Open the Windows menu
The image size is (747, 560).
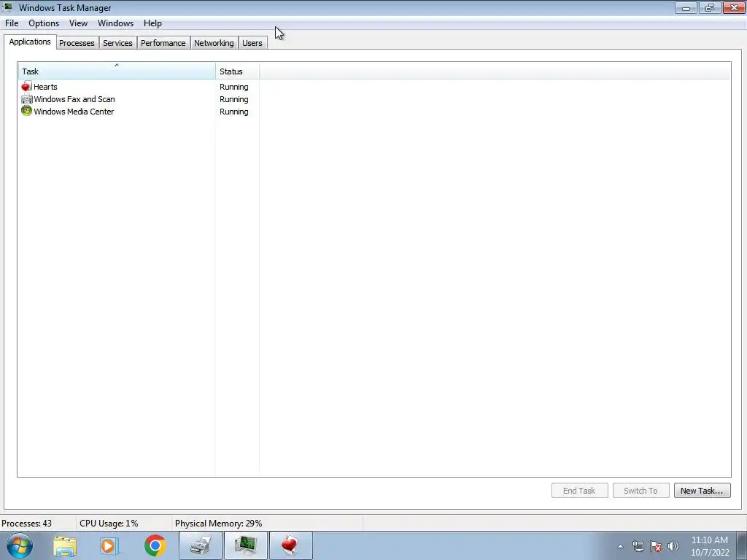(x=115, y=23)
